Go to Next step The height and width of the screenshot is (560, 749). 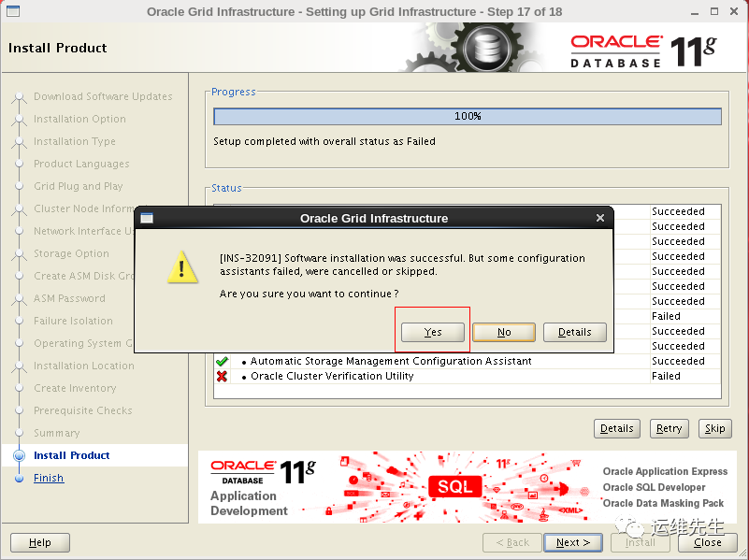click(x=572, y=542)
